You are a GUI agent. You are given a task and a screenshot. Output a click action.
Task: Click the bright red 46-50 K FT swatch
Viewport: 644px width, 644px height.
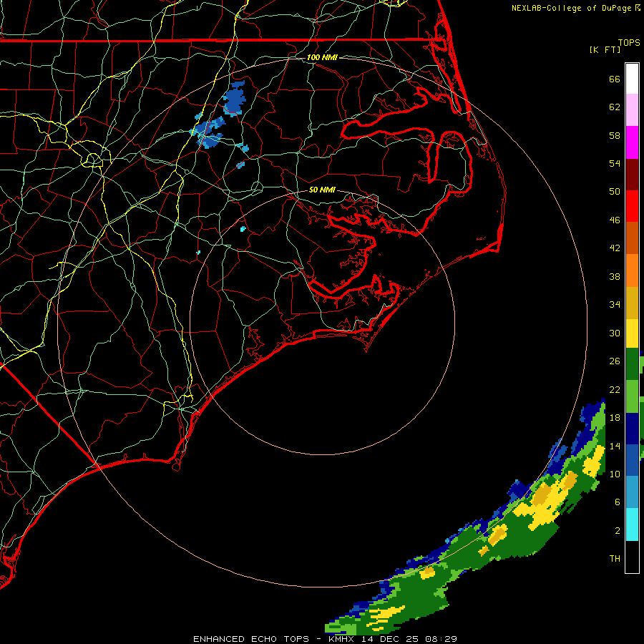pos(632,206)
